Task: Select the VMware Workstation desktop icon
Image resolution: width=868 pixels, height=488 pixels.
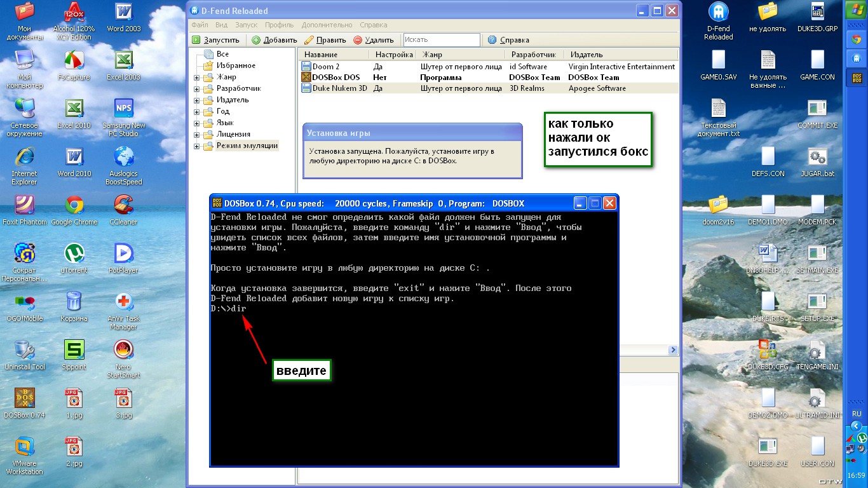Action: 25,447
